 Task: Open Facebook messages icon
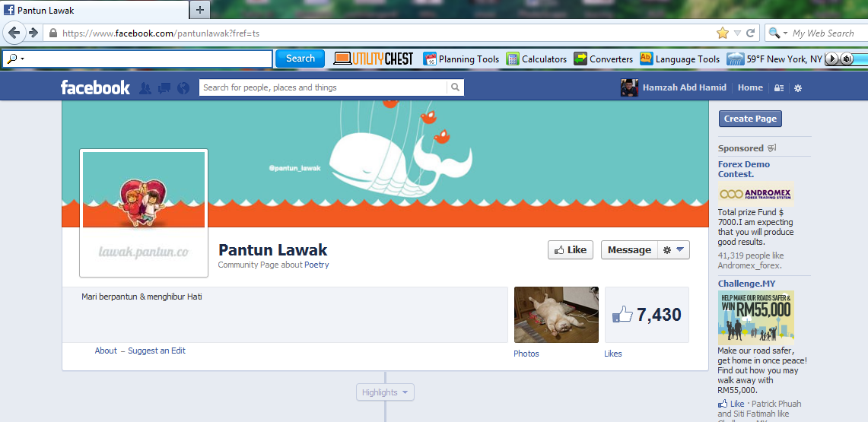tap(164, 87)
